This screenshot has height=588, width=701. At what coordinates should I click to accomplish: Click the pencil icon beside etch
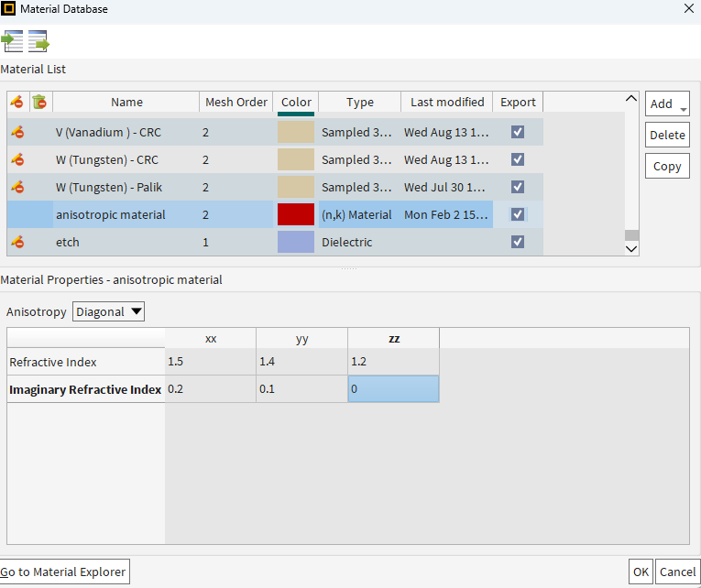(17, 242)
